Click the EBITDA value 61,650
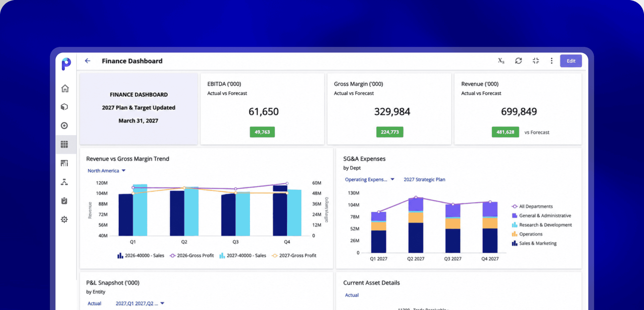 tap(264, 112)
